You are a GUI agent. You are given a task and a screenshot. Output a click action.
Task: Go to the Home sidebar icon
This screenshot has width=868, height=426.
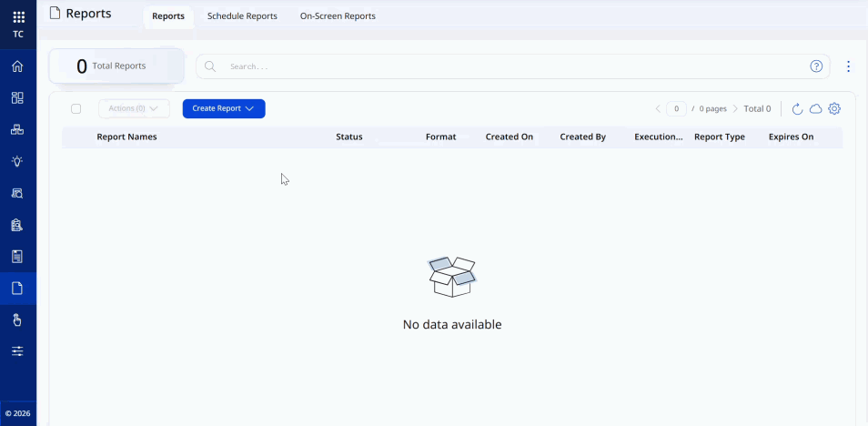(x=17, y=66)
